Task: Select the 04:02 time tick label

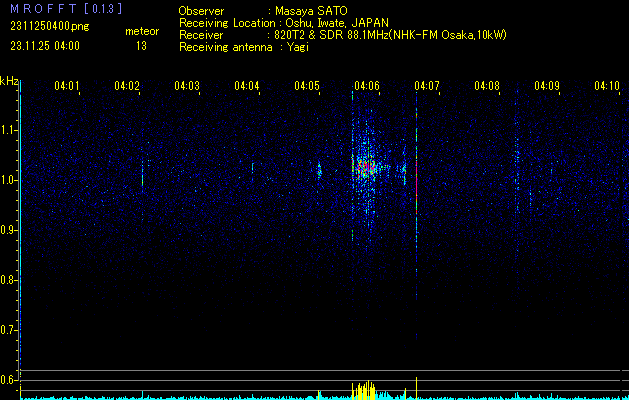Action: coord(127,86)
